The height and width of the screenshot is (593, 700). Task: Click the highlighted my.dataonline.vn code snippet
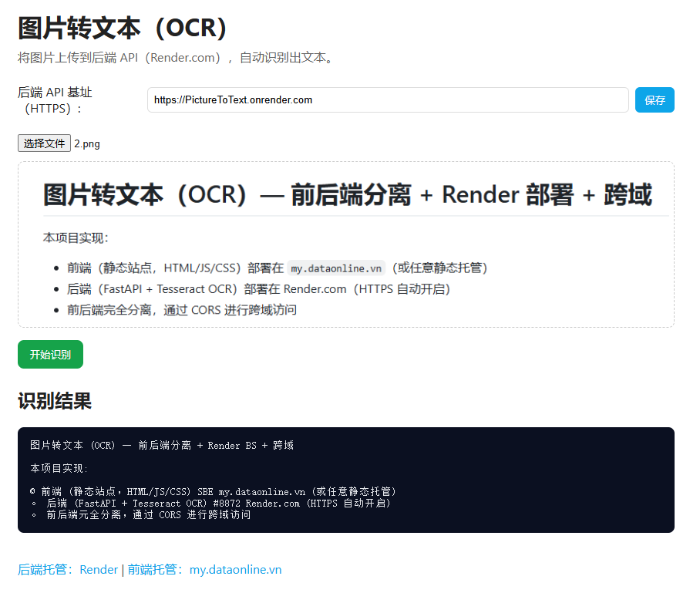(337, 268)
